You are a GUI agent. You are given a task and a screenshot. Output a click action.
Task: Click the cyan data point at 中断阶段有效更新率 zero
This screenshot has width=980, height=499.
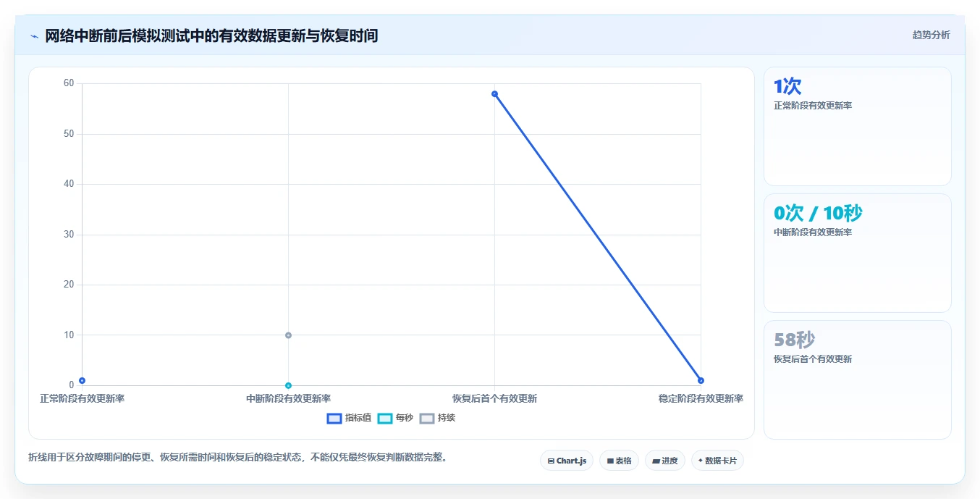point(288,385)
